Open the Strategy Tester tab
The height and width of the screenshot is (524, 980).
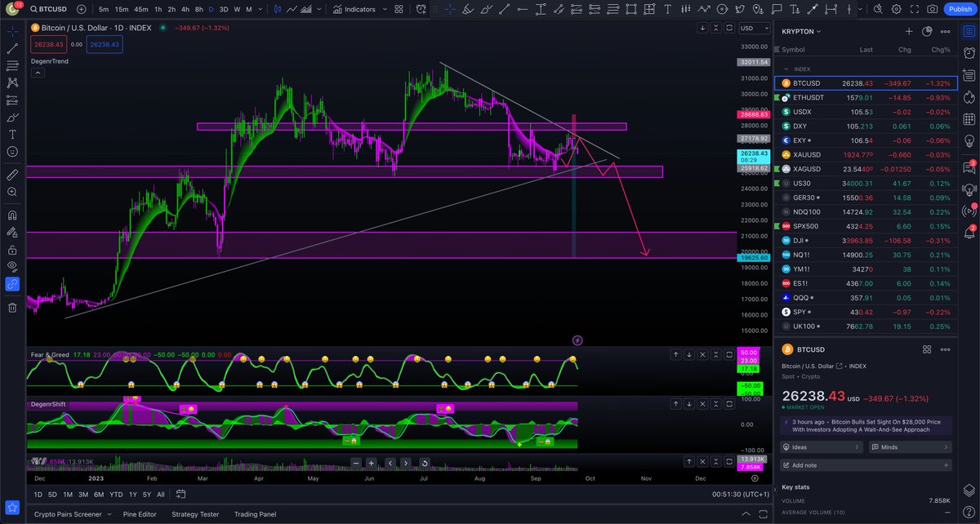click(195, 514)
